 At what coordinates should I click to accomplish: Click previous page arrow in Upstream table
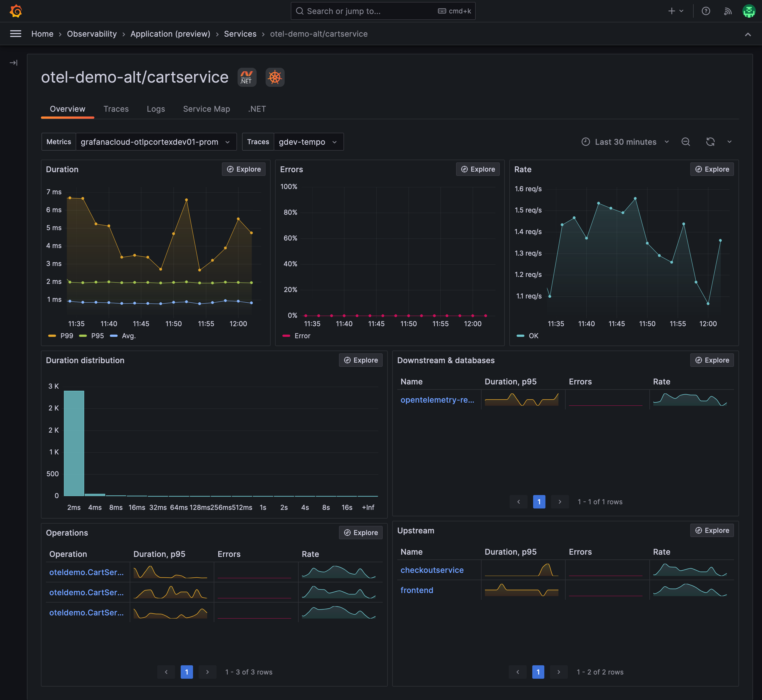518,672
